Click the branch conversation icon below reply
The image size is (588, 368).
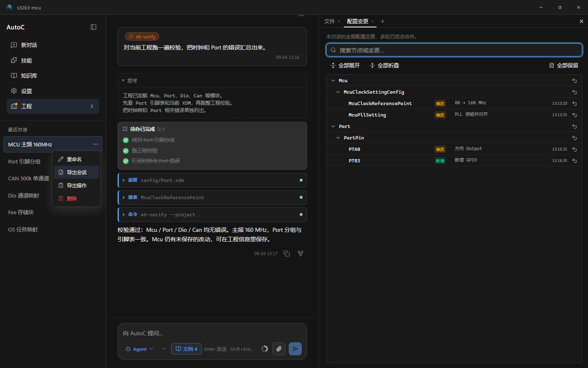tap(301, 254)
